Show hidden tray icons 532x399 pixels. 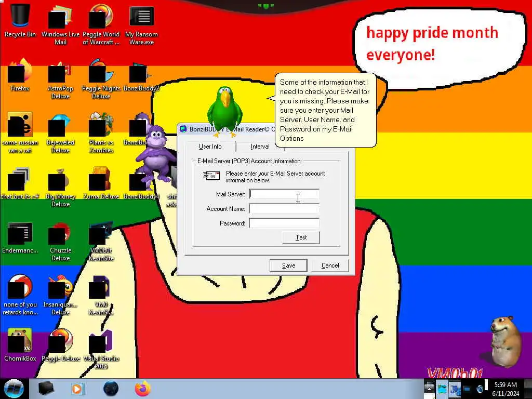tap(429, 389)
